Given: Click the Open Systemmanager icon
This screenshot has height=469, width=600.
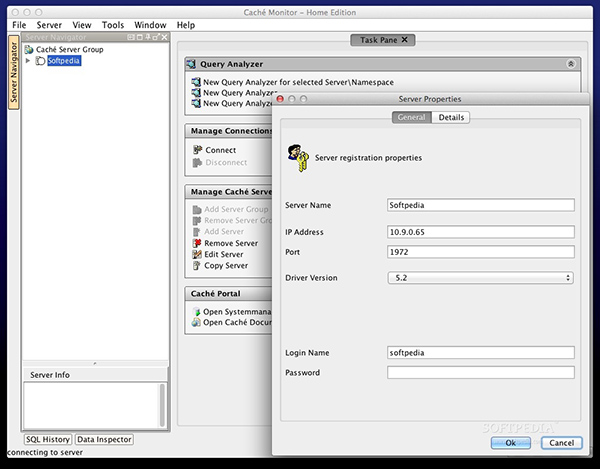Looking at the screenshot, I should click(x=196, y=312).
